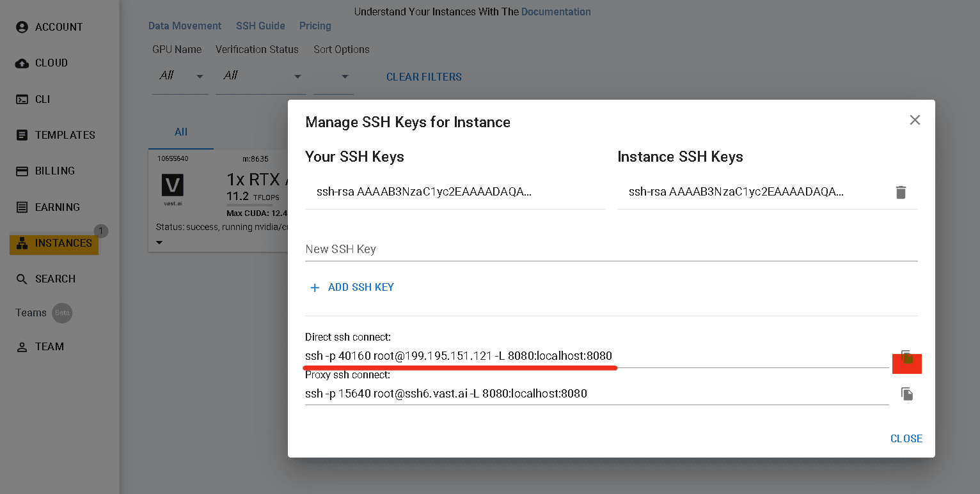Screen dimensions: 980x494
Task: Click ADD SSH KEY
Action: tap(351, 287)
